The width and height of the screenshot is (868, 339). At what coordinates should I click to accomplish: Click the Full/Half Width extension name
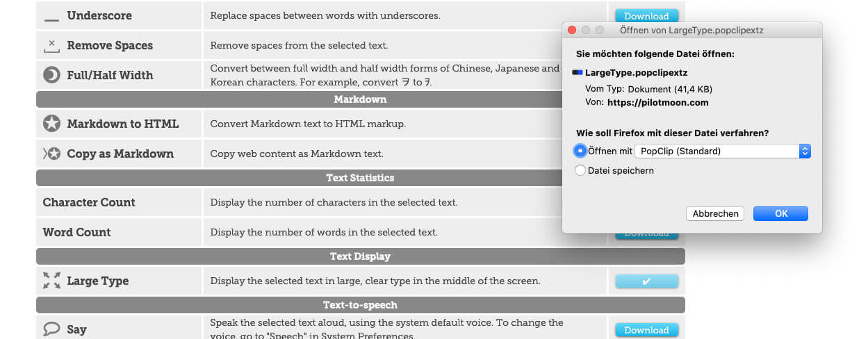[x=110, y=75]
